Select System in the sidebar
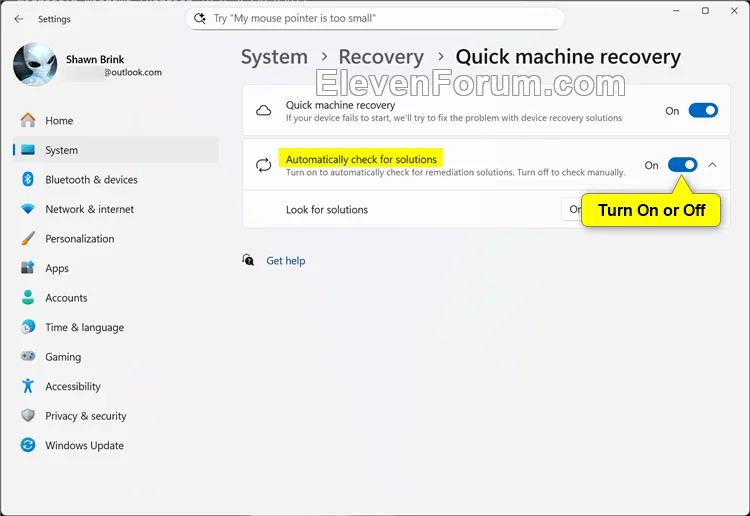The height and width of the screenshot is (516, 750). click(116, 150)
